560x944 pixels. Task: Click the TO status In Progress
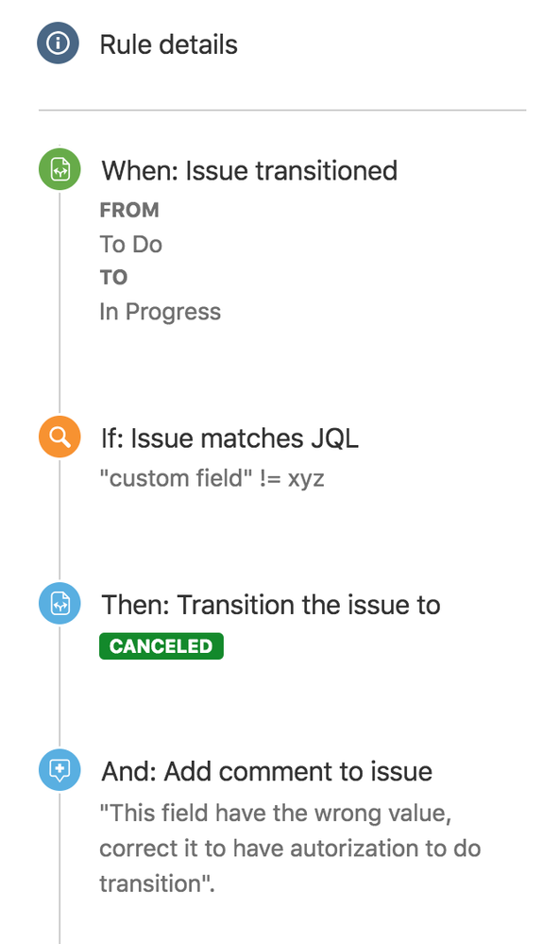[160, 311]
